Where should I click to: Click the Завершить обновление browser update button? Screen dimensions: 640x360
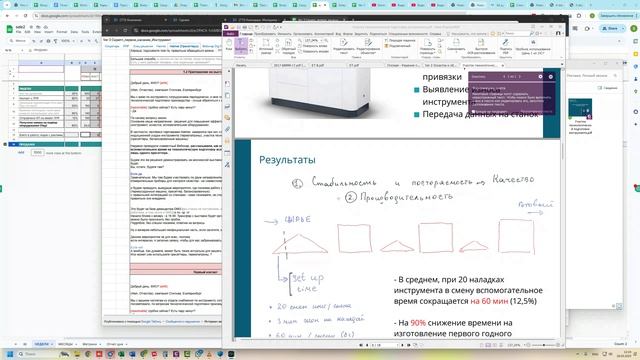coord(616,16)
